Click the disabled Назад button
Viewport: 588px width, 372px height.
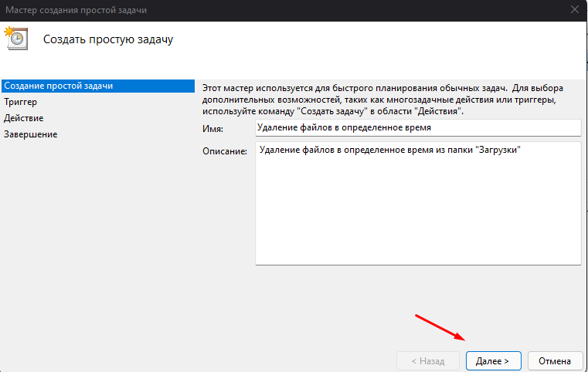(x=428, y=360)
